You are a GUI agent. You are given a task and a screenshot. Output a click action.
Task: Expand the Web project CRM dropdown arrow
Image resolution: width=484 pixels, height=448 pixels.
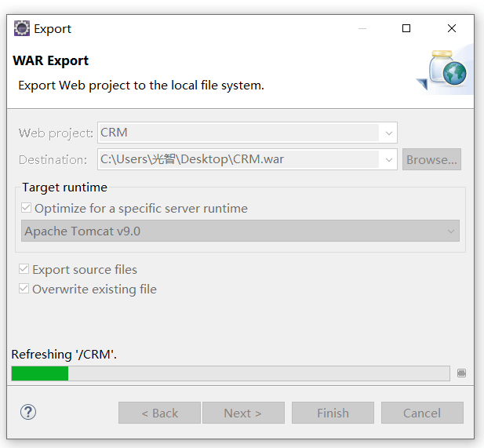pos(388,133)
